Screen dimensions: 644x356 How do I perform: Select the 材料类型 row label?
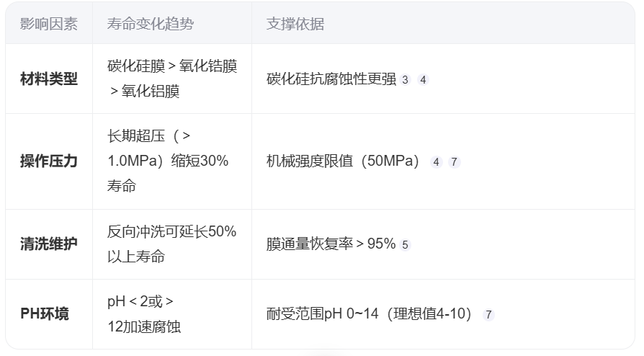[x=49, y=79]
